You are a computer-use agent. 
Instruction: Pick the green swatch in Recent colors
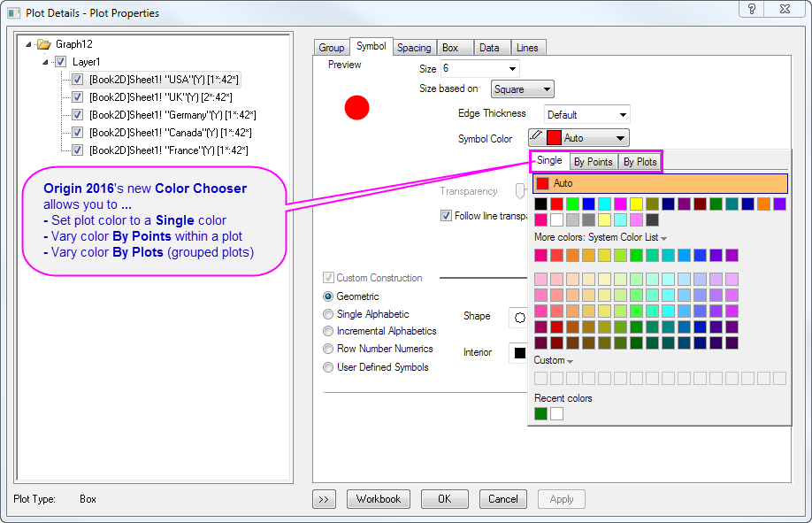(540, 413)
